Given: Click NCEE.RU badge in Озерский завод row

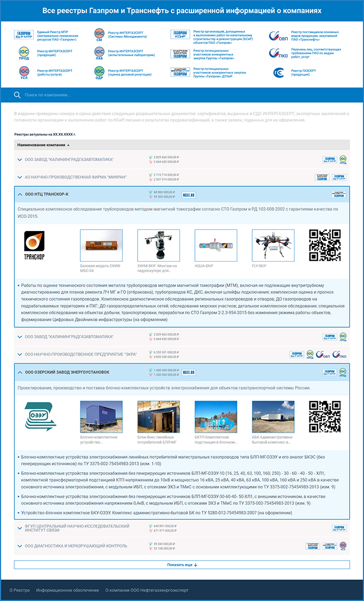Looking at the screenshot, I should coord(189,372).
